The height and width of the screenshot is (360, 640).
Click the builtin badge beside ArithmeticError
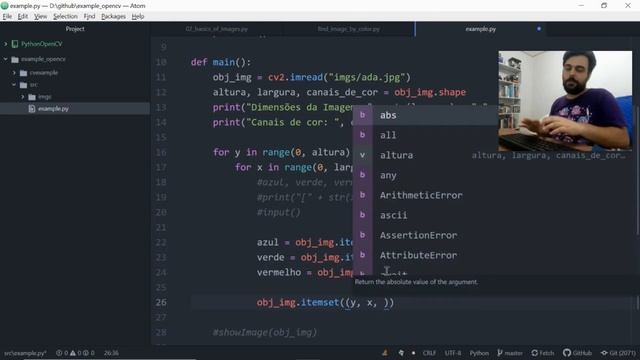362,195
